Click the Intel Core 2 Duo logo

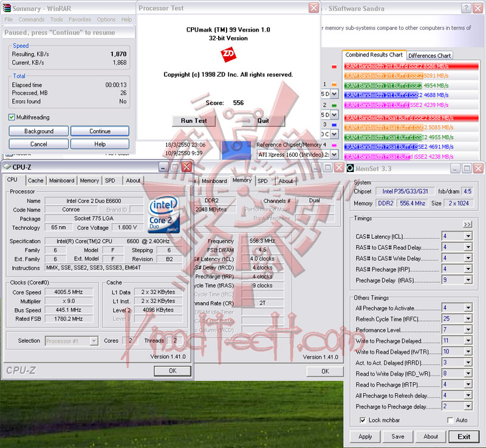163,214
